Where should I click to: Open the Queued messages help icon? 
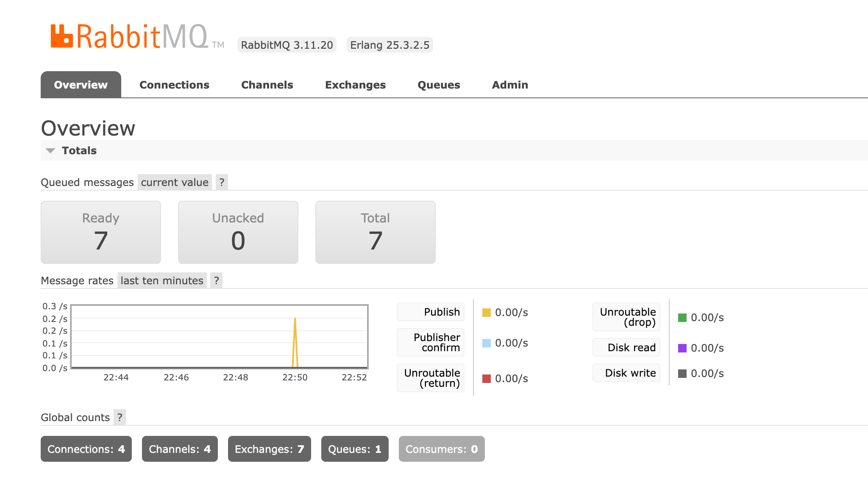click(x=222, y=182)
